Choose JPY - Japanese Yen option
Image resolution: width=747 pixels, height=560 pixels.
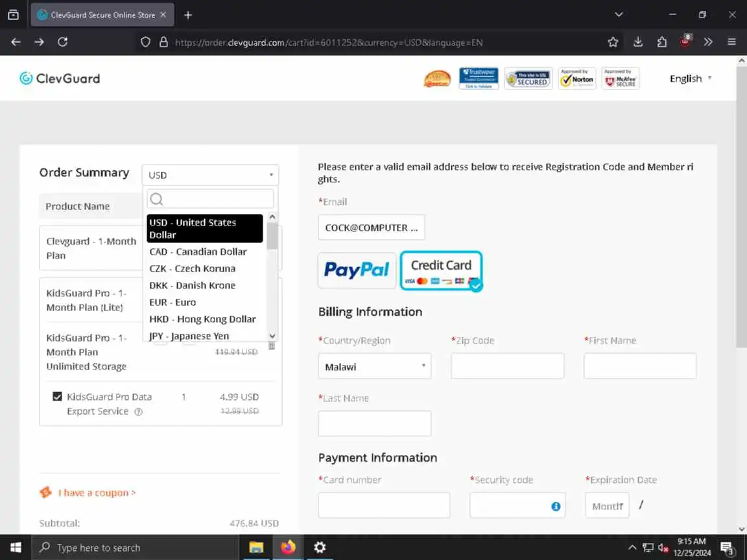pyautogui.click(x=206, y=336)
